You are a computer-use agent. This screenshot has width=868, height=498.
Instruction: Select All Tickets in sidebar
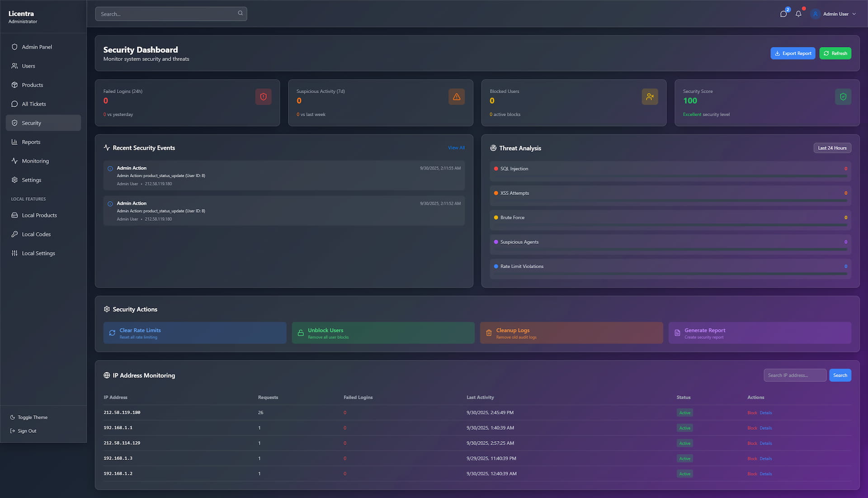(34, 104)
